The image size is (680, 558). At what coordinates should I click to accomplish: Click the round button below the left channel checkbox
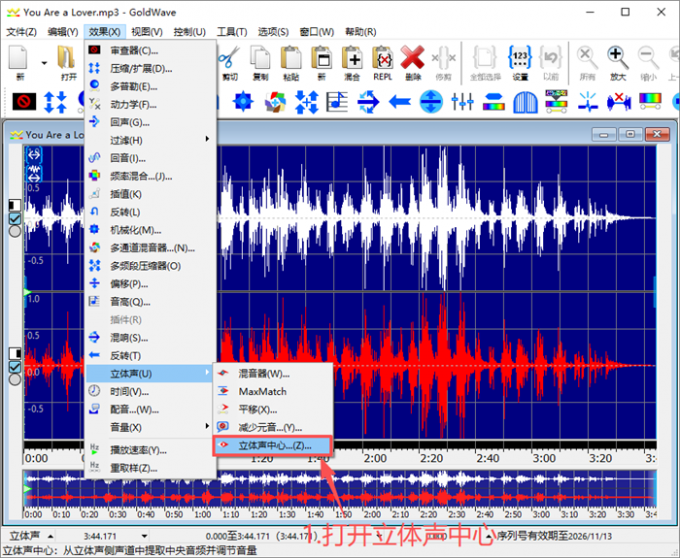point(15,231)
